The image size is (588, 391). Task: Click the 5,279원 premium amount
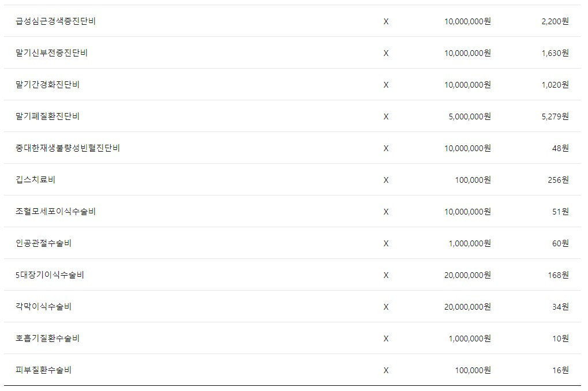click(x=555, y=116)
